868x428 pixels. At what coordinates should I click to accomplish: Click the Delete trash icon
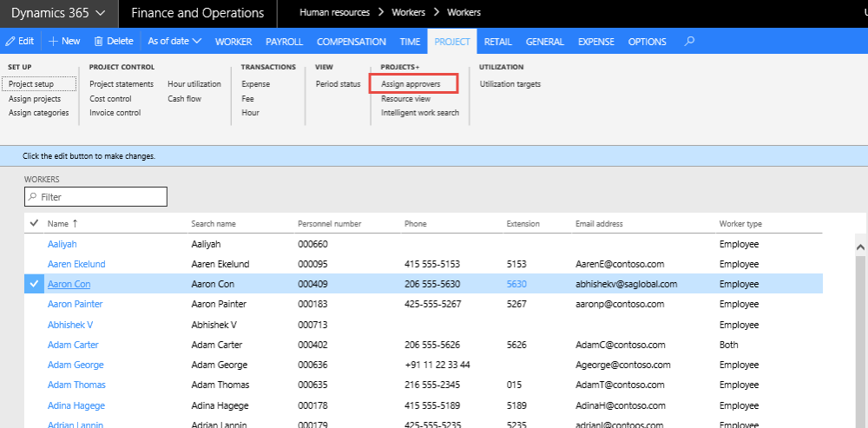coord(99,42)
